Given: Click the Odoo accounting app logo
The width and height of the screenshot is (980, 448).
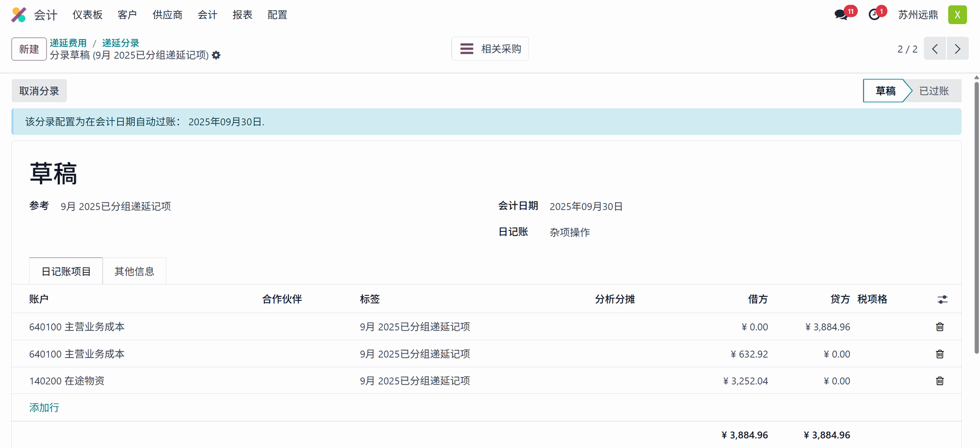Looking at the screenshot, I should 19,15.
